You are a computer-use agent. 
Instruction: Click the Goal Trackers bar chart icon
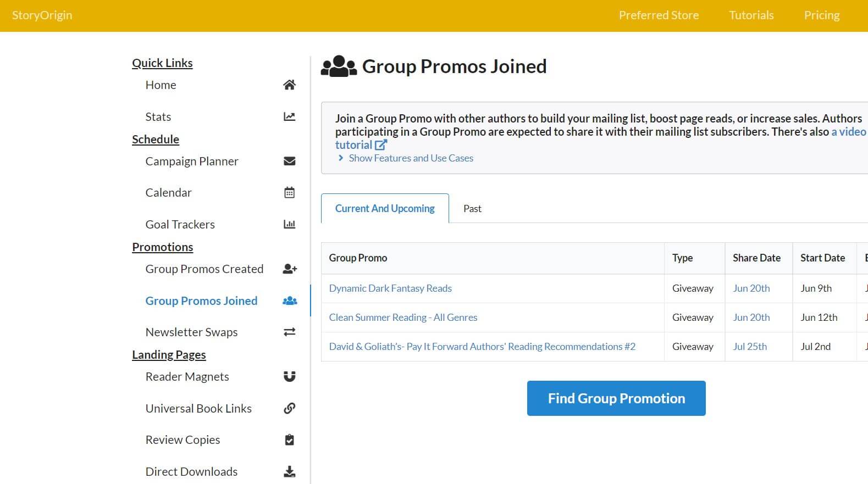[x=289, y=224]
